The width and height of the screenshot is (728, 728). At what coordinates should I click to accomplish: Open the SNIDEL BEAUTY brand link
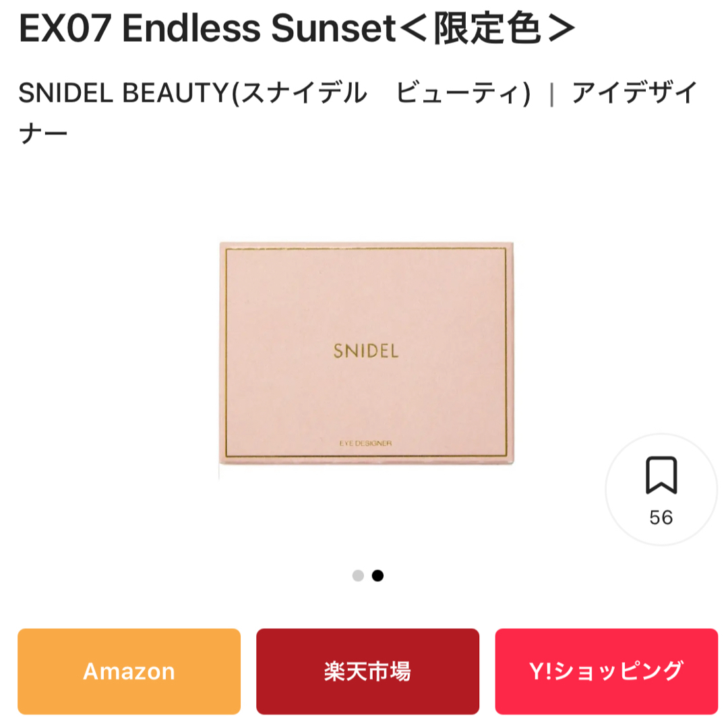[x=274, y=93]
